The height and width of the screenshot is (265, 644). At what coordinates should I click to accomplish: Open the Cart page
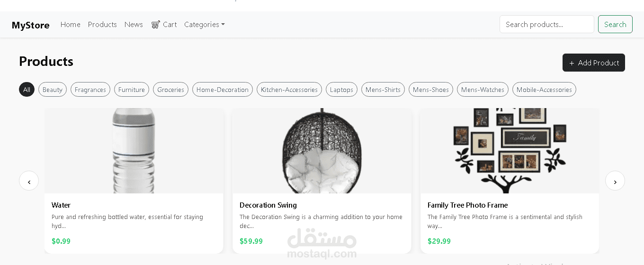(x=164, y=25)
